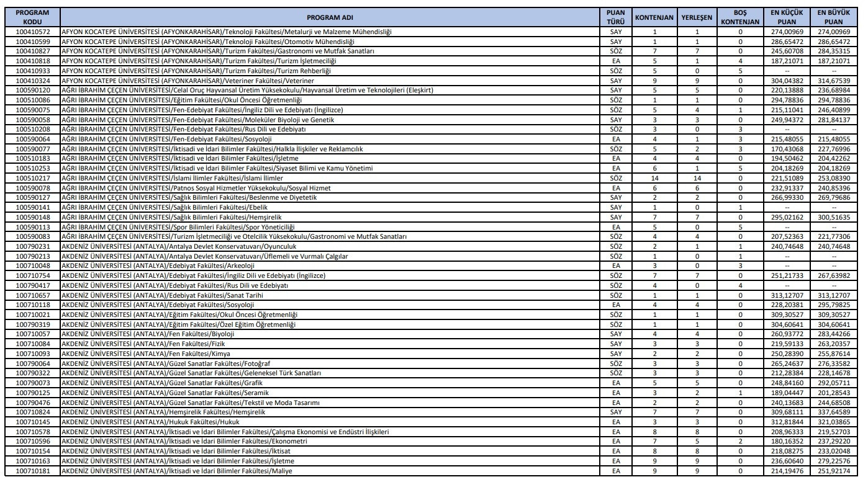Select program code 100710657
This screenshot has height=477, width=868.
coord(32,296)
